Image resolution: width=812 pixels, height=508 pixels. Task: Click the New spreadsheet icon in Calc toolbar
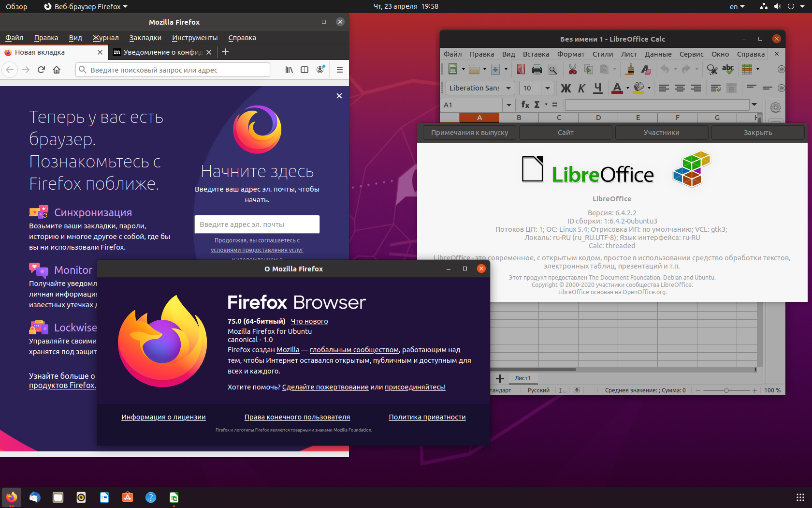(x=453, y=69)
